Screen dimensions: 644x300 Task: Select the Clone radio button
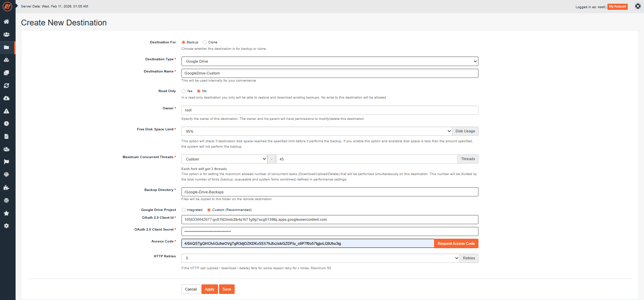205,42
